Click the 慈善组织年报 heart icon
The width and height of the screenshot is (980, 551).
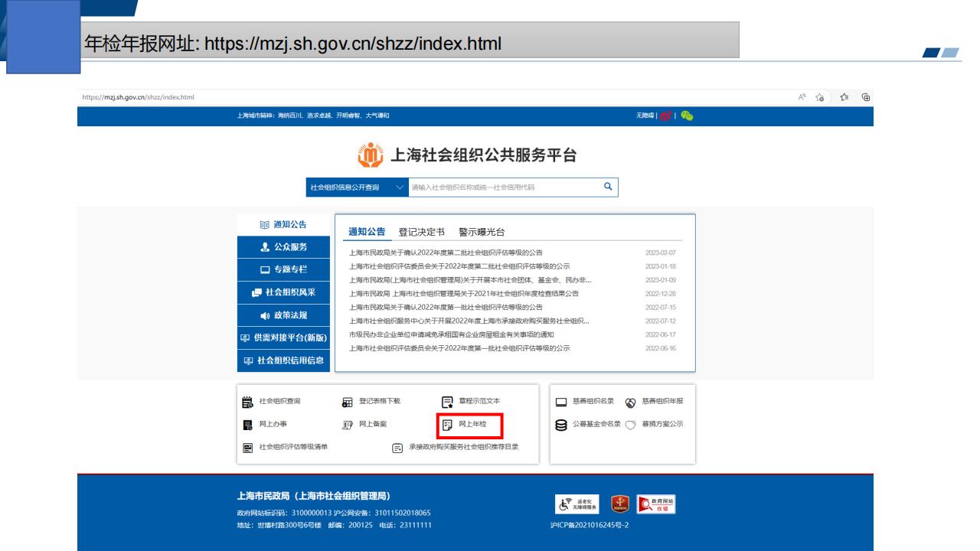(631, 402)
